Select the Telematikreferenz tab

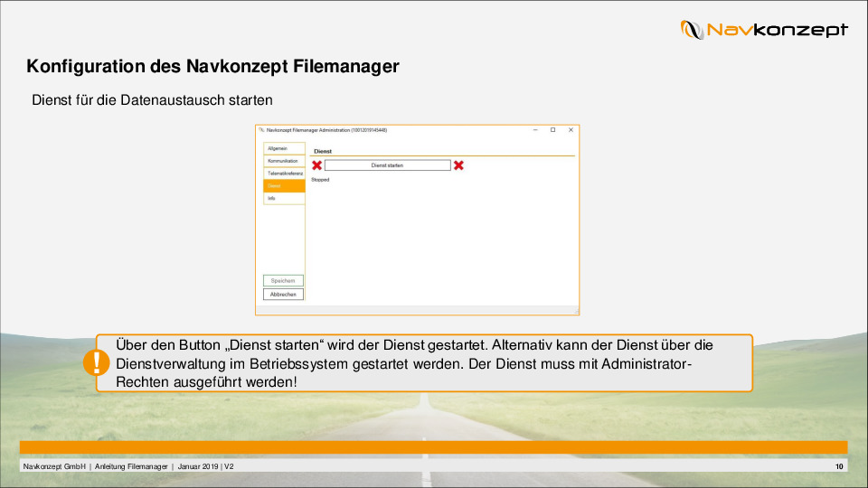point(284,173)
